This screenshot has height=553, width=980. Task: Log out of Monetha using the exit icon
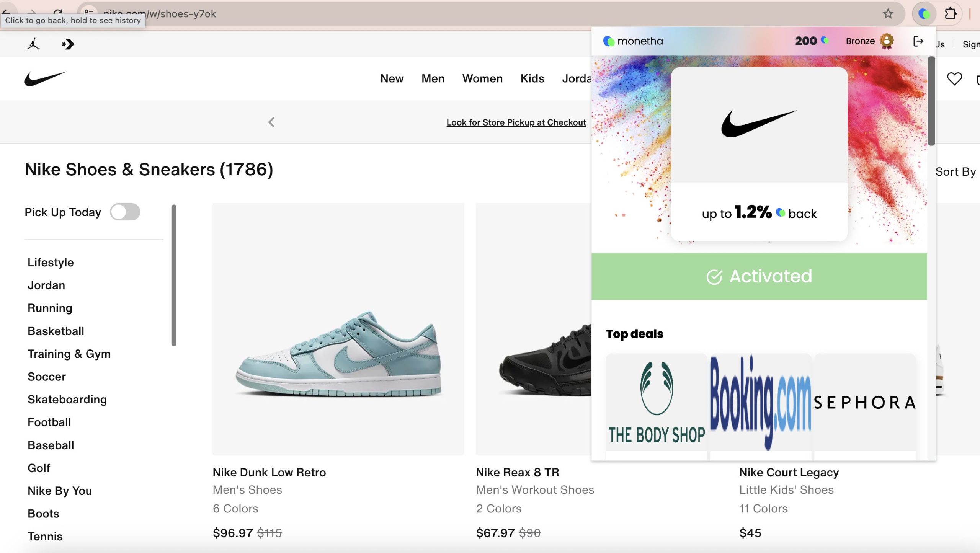[x=918, y=41]
